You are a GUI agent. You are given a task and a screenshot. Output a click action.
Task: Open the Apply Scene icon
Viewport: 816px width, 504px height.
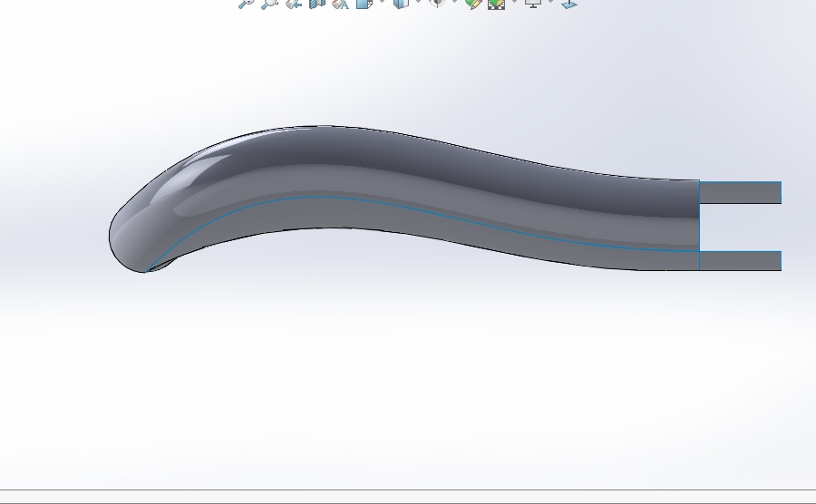point(497,3)
